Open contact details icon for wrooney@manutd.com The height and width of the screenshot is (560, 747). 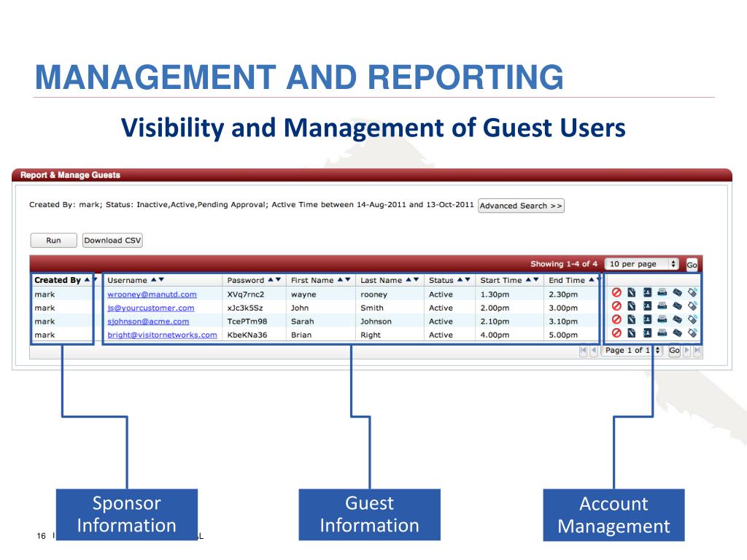(647, 292)
